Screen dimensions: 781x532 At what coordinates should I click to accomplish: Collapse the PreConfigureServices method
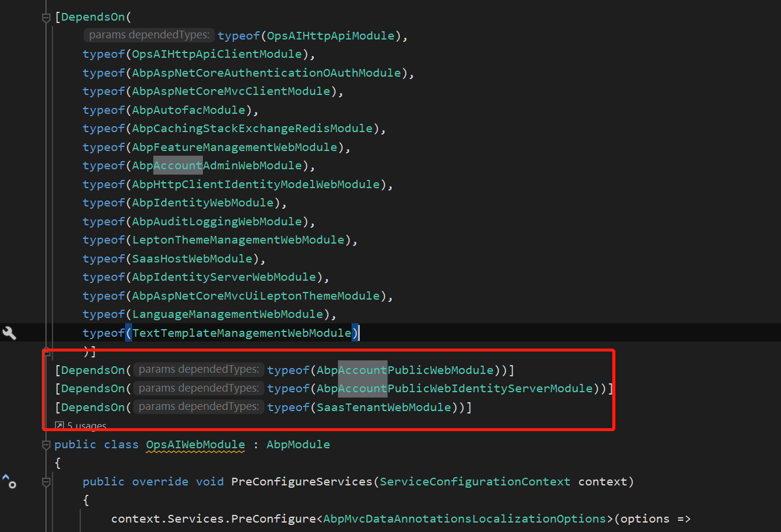click(47, 482)
